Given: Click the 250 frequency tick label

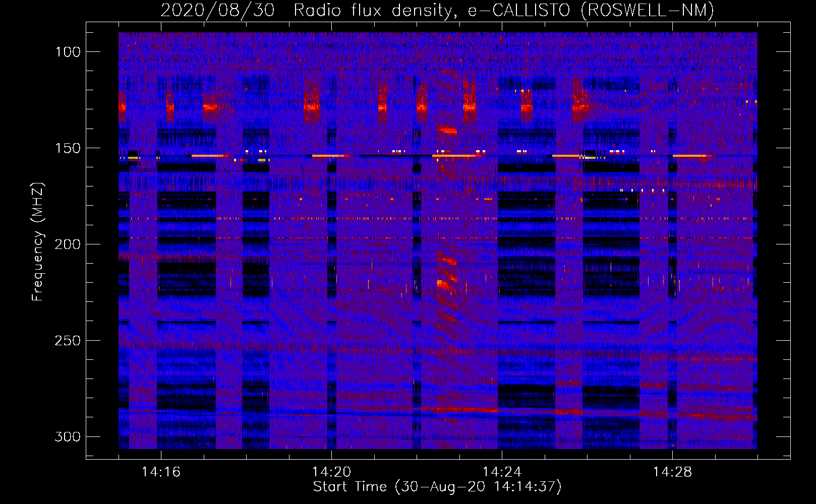Looking at the screenshot, I should 68,341.
